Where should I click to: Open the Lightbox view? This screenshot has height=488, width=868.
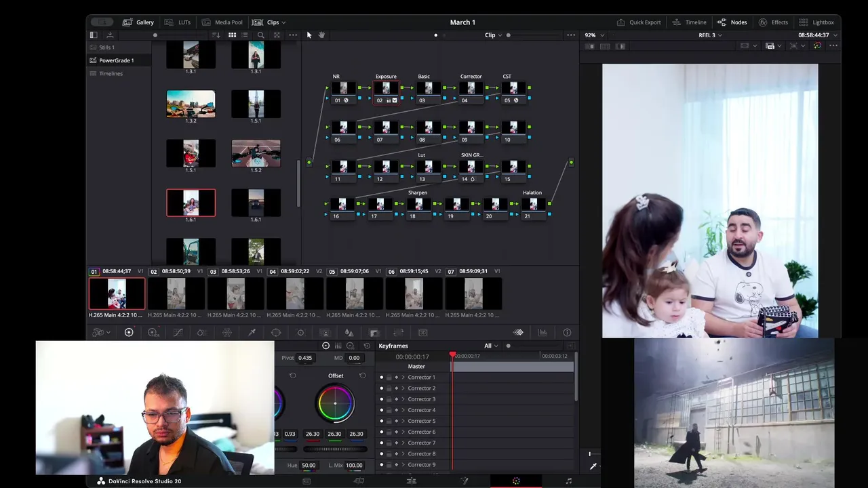pyautogui.click(x=816, y=22)
